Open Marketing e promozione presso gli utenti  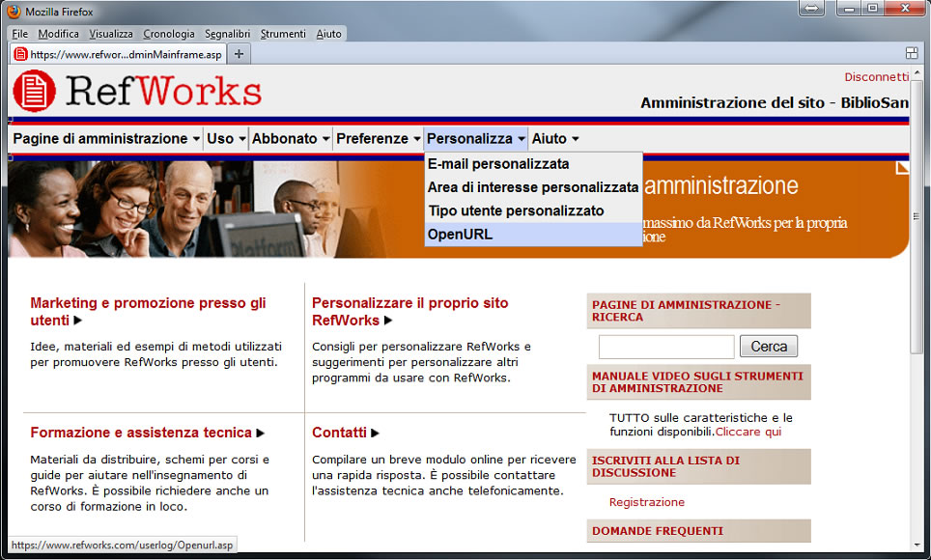(148, 312)
